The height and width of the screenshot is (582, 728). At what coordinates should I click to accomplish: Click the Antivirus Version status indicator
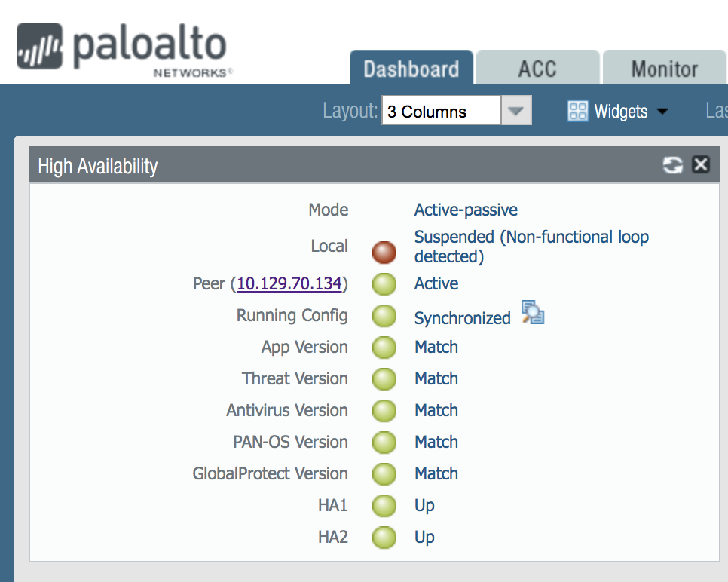pyautogui.click(x=384, y=410)
